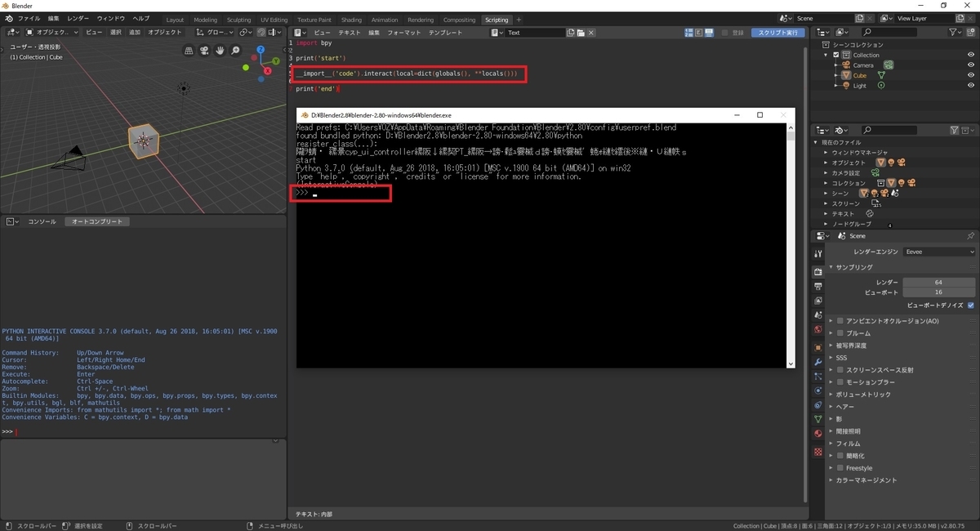980x531 pixels.
Task: Toggle the Collection exclude checkbox in outliner
Action: click(836, 55)
